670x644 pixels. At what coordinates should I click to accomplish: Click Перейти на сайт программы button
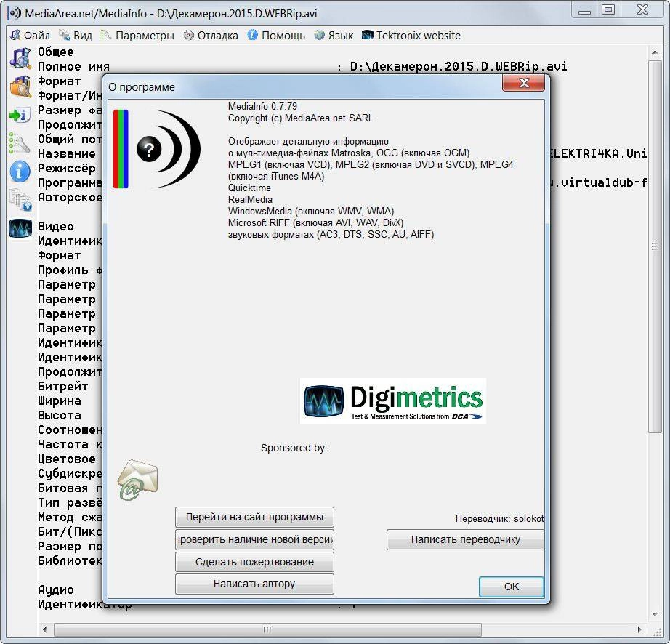pos(254,517)
